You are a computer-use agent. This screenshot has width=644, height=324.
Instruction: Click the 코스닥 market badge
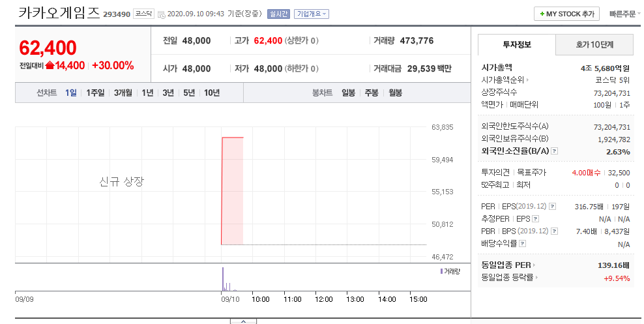[144, 14]
